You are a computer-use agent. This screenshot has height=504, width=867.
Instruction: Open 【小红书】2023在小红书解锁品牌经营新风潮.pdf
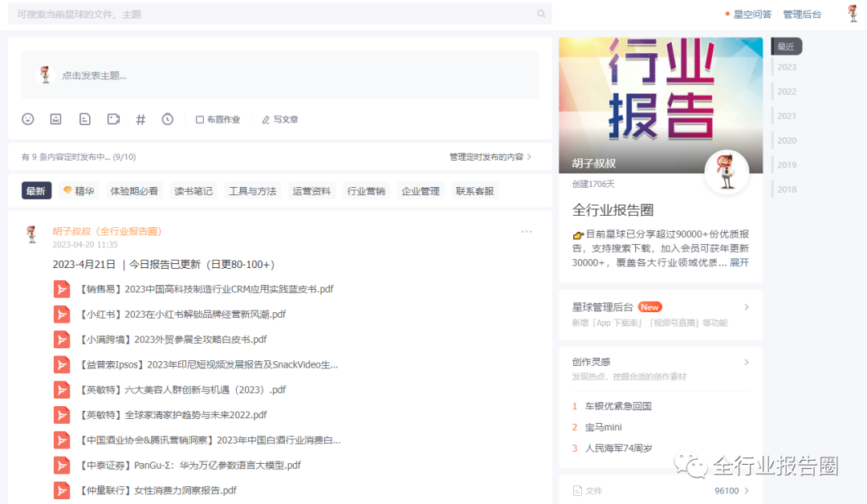coord(182,314)
